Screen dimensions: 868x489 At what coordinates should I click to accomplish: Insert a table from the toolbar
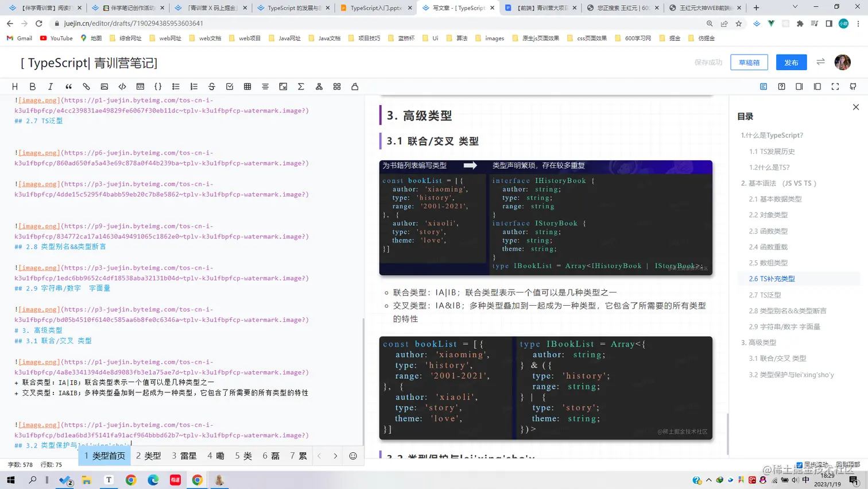coord(247,87)
